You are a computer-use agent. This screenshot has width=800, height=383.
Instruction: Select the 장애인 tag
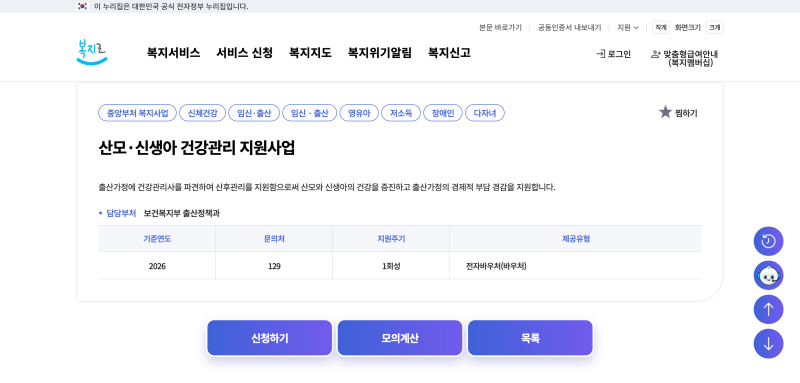point(443,113)
